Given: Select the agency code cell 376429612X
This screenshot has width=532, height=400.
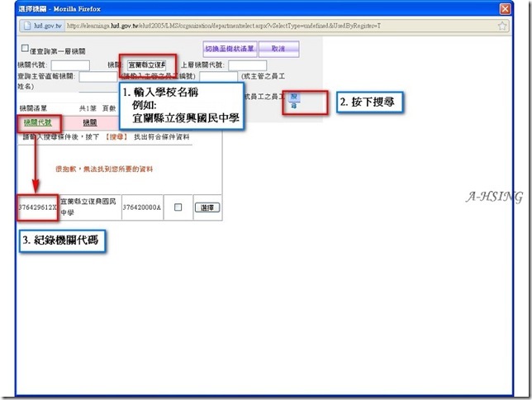Looking at the screenshot, I should (38, 207).
